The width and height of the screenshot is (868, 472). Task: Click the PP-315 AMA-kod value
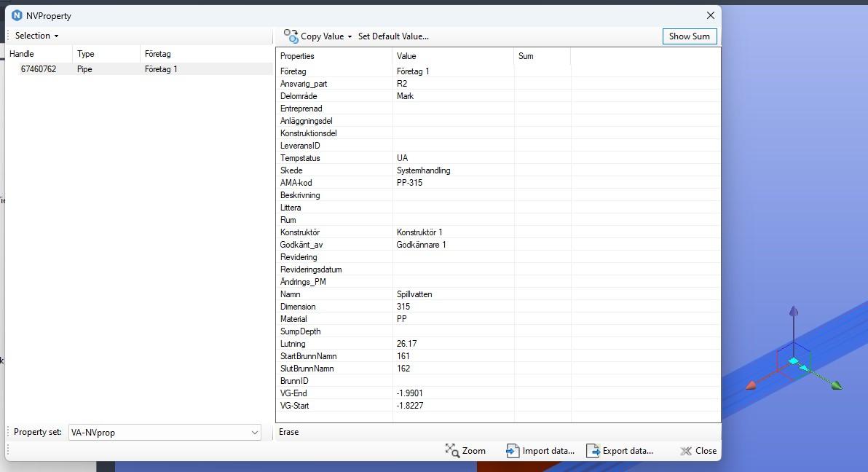(x=410, y=183)
